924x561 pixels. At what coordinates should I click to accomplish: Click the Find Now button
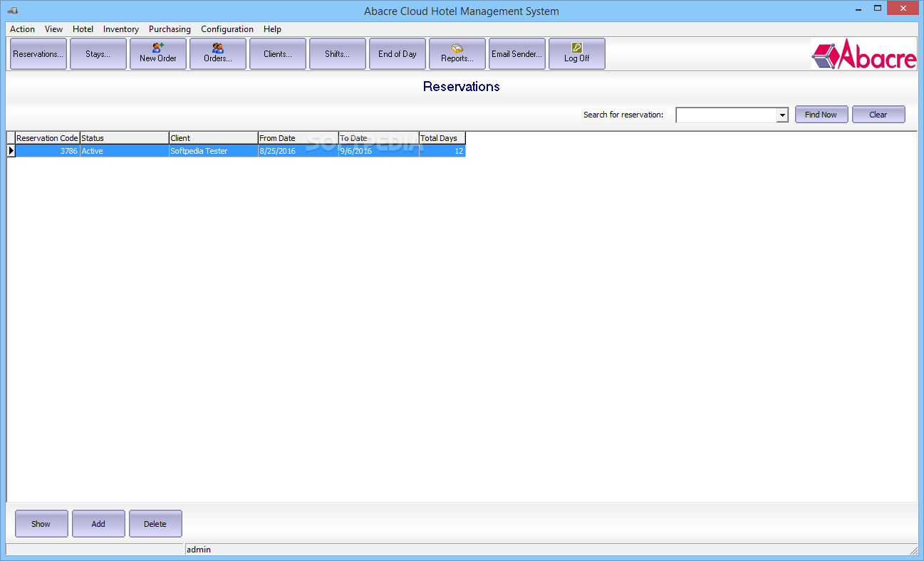(x=821, y=115)
